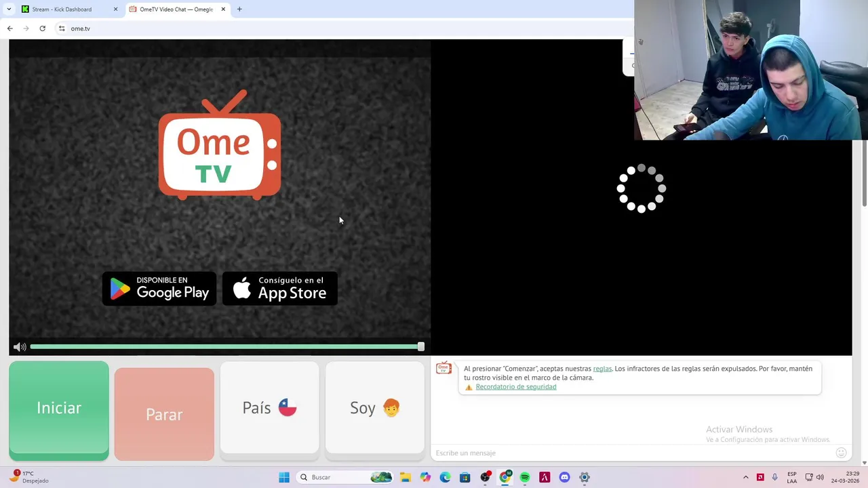Adjust the green volume slider handle
Screen dimensions: 868x488
coord(420,346)
